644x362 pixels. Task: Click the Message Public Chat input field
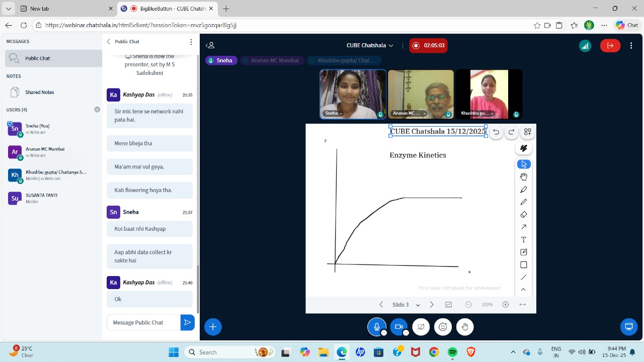point(143,322)
